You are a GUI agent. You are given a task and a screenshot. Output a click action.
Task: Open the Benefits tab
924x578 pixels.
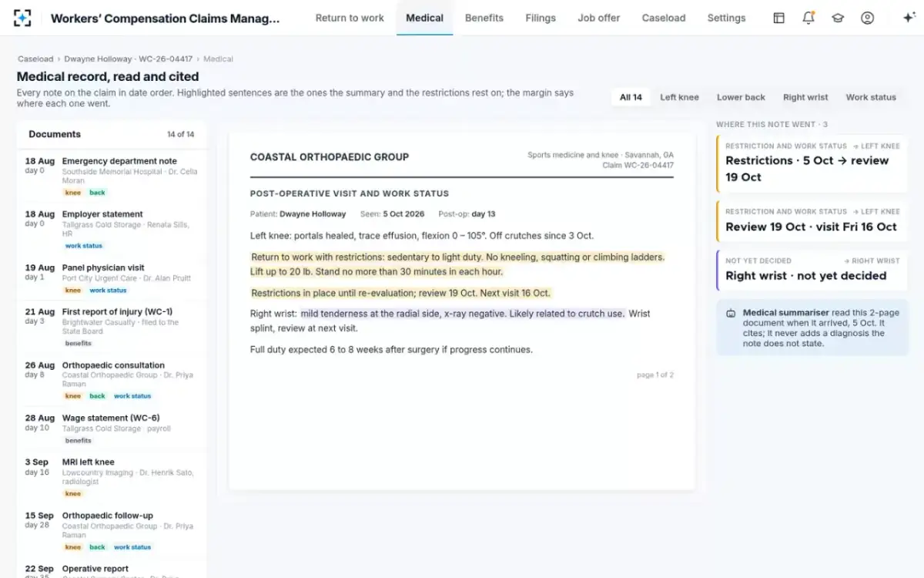click(x=484, y=18)
